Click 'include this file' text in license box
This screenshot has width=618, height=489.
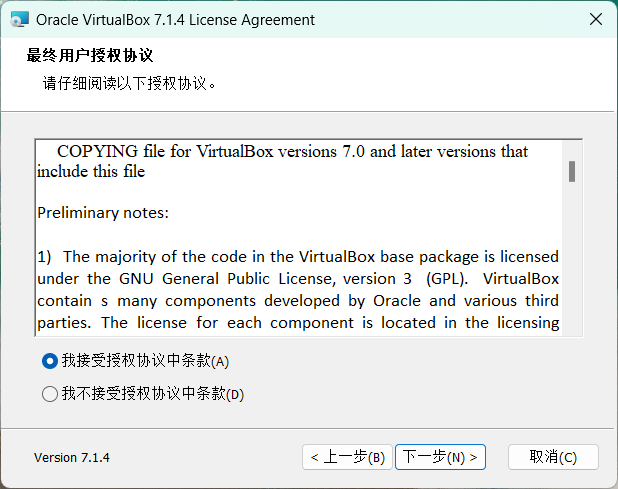(x=91, y=171)
